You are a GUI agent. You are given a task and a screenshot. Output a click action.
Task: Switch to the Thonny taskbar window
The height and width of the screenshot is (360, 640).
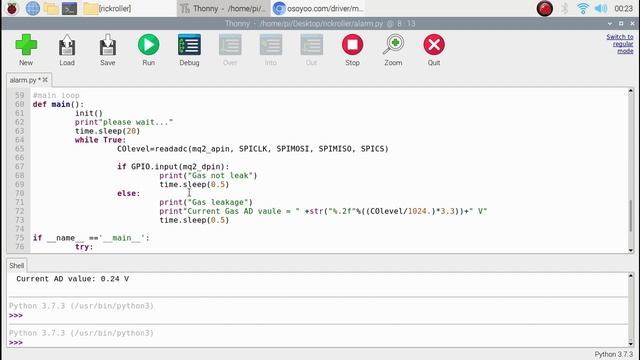[223, 8]
